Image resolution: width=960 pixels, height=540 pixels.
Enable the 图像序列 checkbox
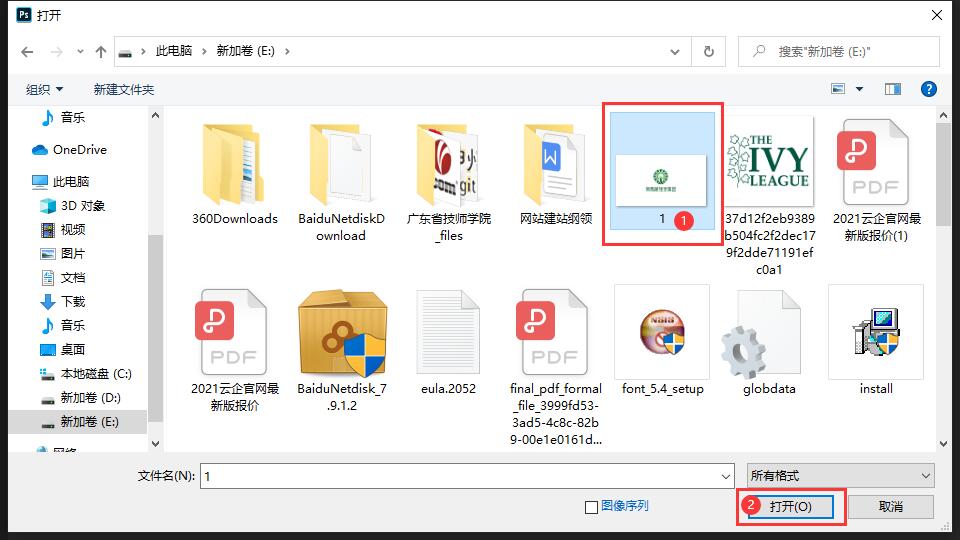591,507
